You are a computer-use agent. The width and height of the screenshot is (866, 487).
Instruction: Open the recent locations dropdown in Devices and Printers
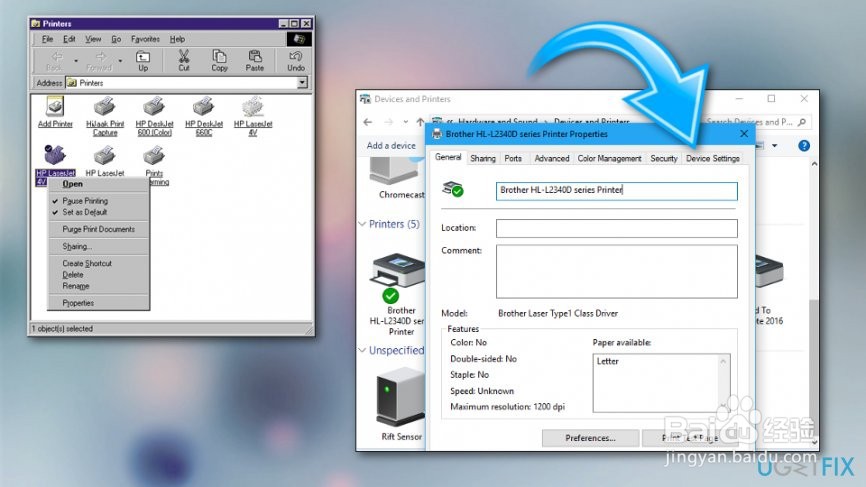[x=405, y=122]
